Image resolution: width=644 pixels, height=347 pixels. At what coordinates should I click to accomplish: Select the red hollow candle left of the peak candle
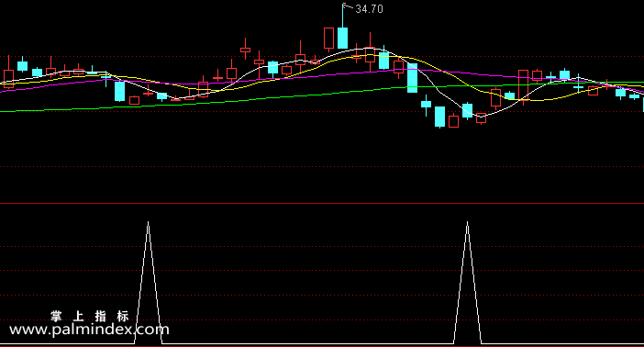[328, 39]
